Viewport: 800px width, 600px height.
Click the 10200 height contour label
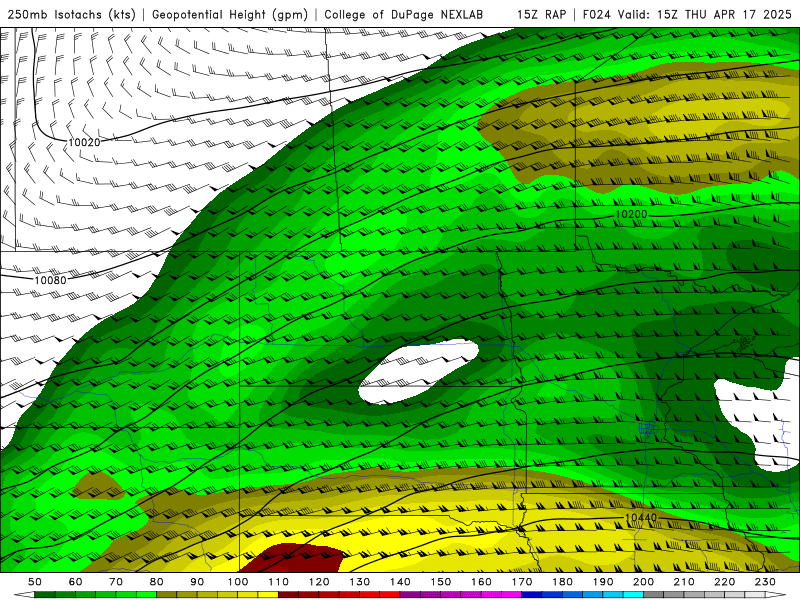(x=631, y=214)
